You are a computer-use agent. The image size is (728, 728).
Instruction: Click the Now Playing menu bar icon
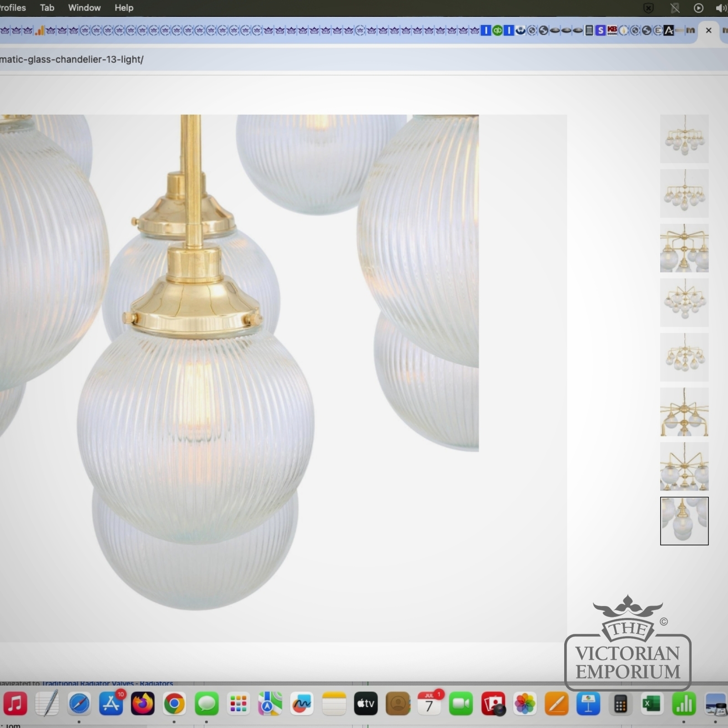pos(698,8)
